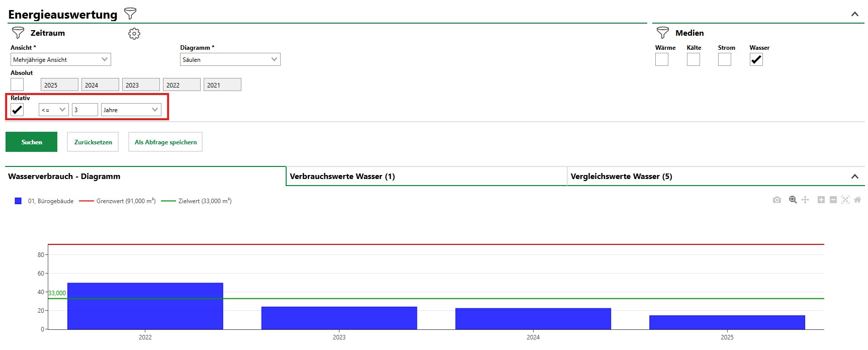868x350 pixels.
Task: Reset chart axes with home icon
Action: pyautogui.click(x=857, y=200)
